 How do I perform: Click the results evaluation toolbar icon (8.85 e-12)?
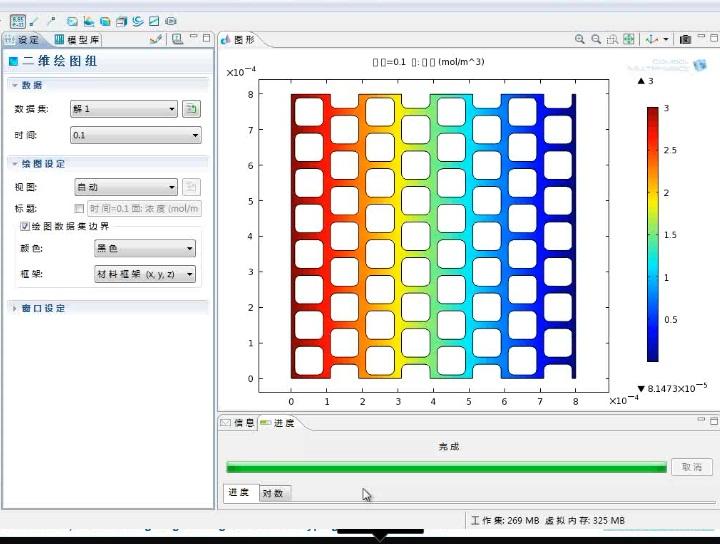[18, 21]
